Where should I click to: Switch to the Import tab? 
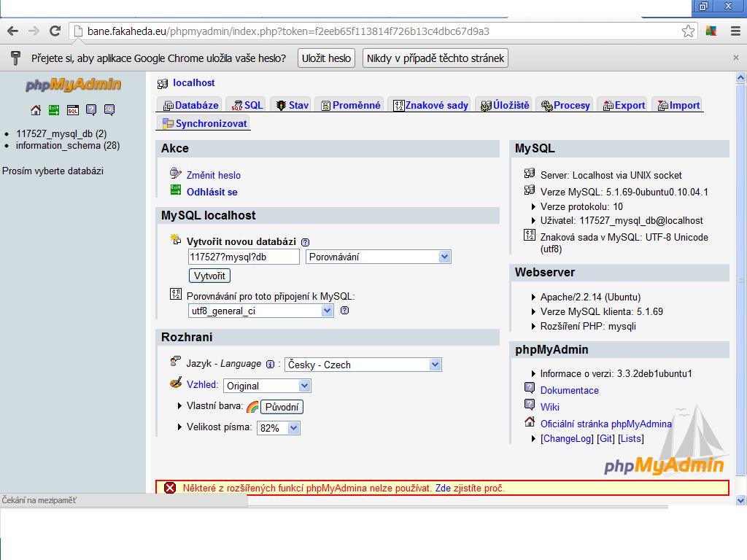point(678,105)
